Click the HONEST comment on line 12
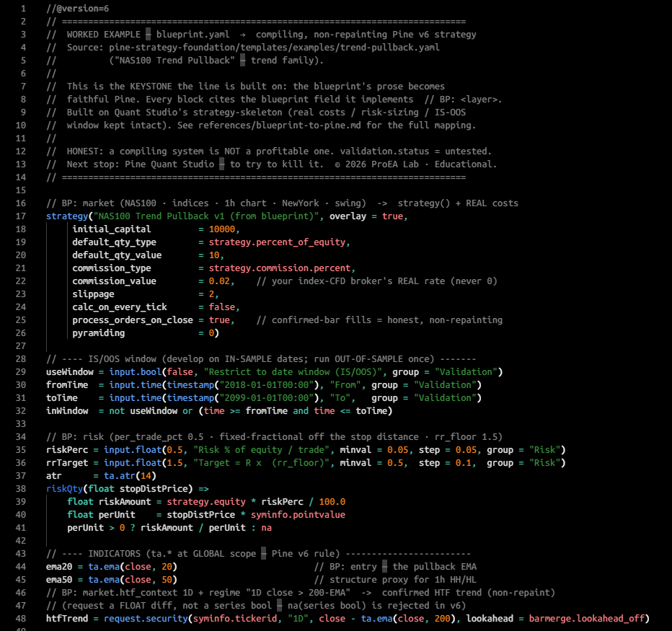 tap(269, 151)
